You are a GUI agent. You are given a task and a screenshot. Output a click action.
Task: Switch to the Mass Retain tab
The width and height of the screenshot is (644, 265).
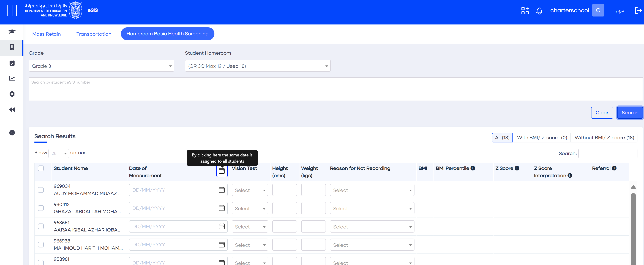point(47,34)
